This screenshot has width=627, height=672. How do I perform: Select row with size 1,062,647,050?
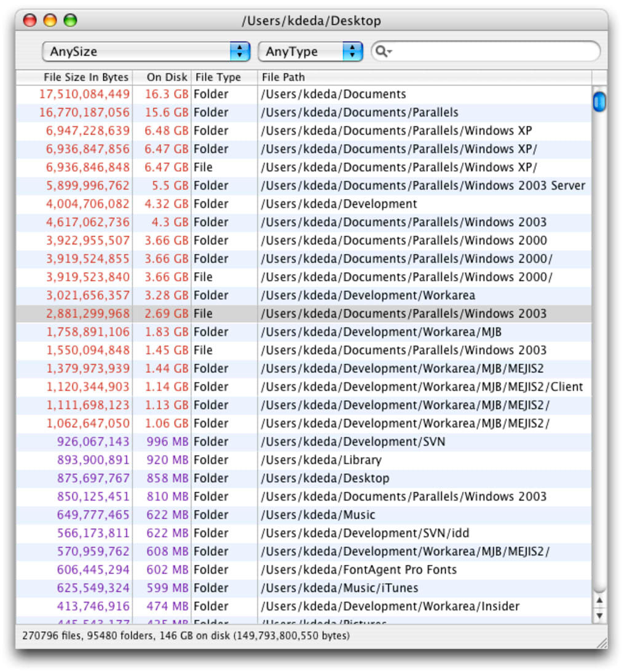[304, 423]
